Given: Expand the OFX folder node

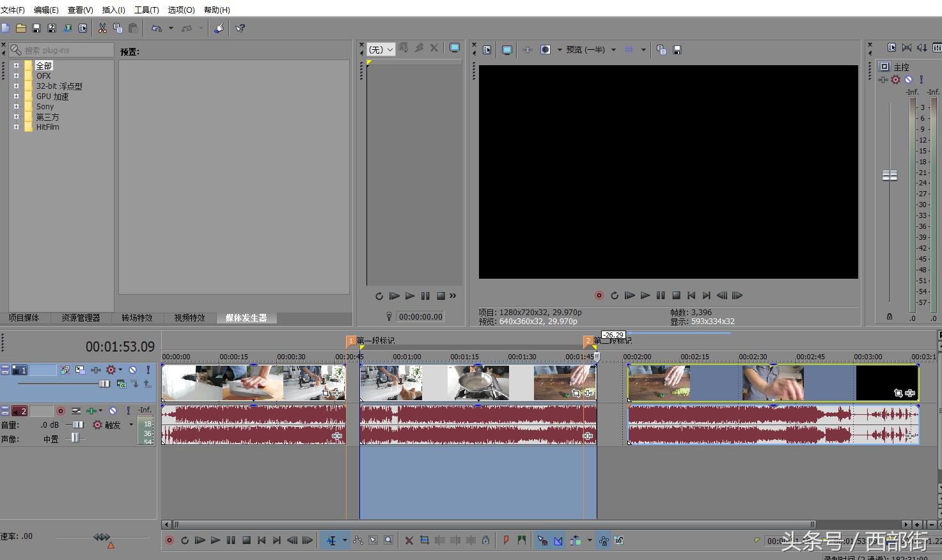Looking at the screenshot, I should [x=16, y=75].
